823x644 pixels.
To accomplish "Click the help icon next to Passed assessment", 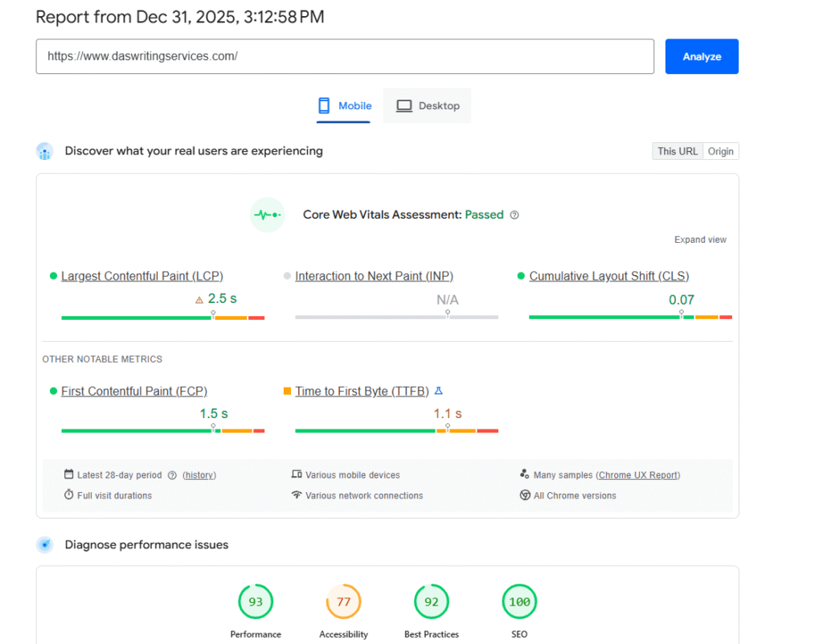I will click(x=514, y=215).
